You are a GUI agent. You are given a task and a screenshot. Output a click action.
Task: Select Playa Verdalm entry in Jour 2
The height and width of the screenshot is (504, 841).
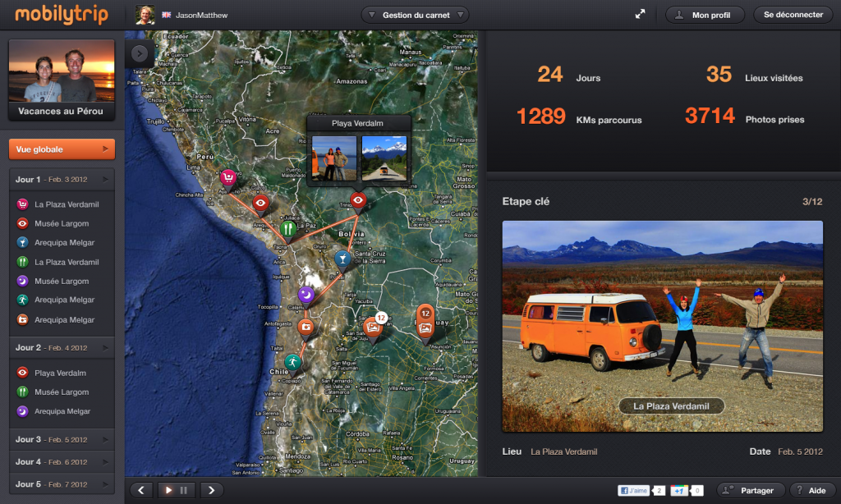(x=52, y=373)
